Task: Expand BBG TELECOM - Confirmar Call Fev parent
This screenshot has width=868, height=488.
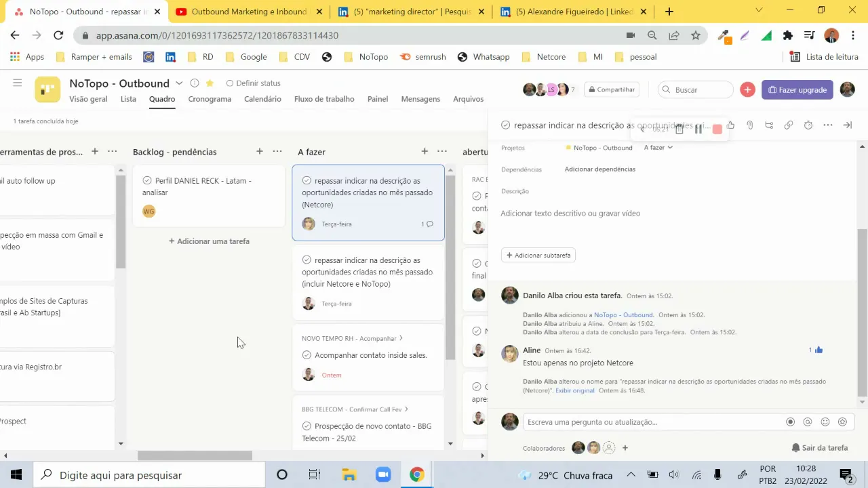Action: point(406,409)
